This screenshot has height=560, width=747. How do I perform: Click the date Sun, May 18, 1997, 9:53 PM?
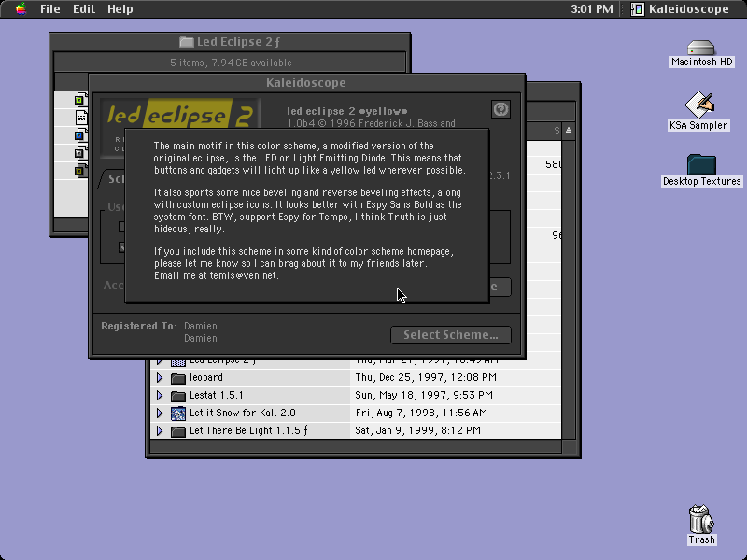tap(424, 395)
